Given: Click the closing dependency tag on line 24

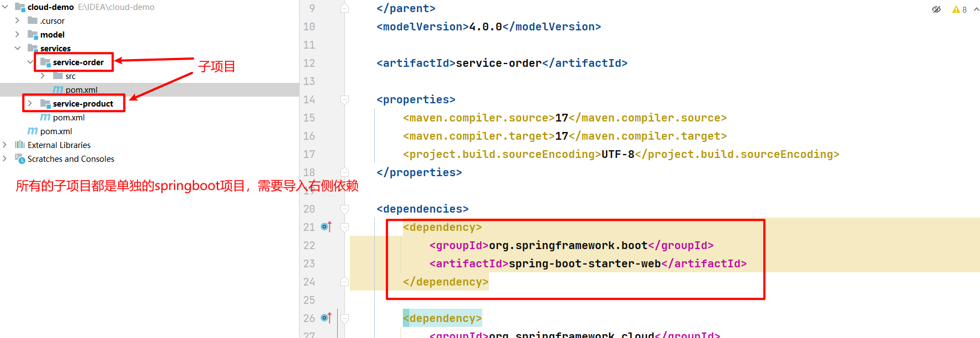Looking at the screenshot, I should 446,282.
